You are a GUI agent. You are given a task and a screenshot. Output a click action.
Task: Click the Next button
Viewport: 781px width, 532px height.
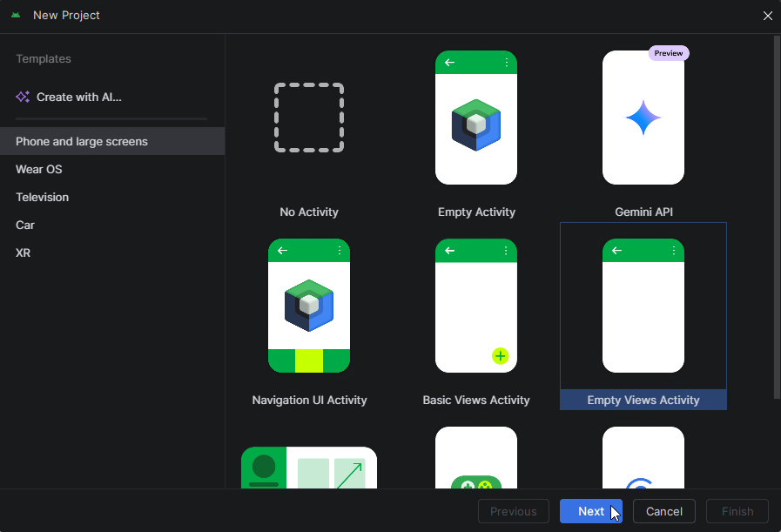[590, 511]
